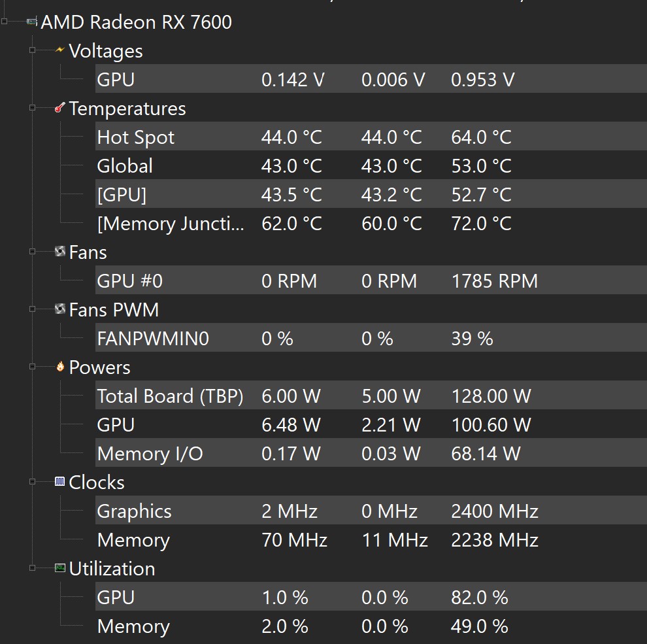Click the GPU utilization max value 82.0 %
Viewport: 647px width, 644px height.
(x=479, y=598)
